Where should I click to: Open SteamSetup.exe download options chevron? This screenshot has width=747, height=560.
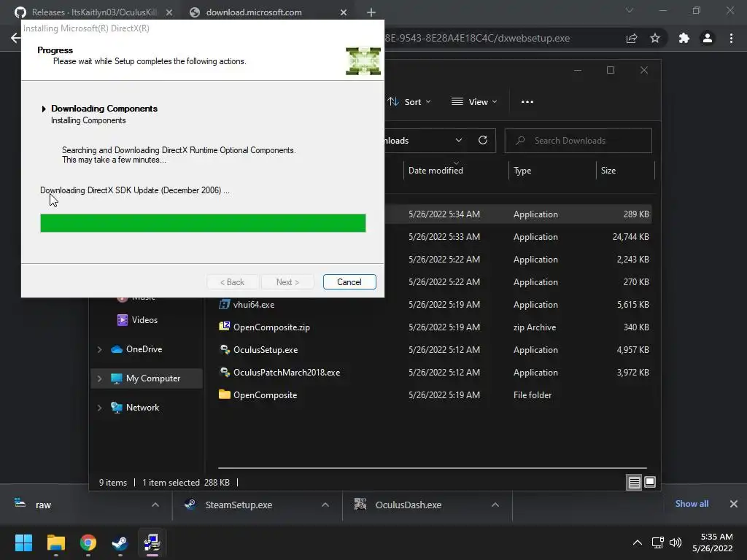tap(325, 505)
